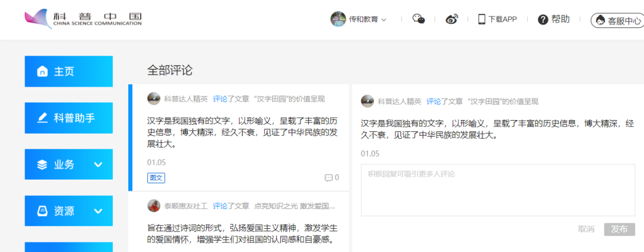Click the 图文 tag on first comment
The width and height of the screenshot is (644, 252).
[156, 177]
